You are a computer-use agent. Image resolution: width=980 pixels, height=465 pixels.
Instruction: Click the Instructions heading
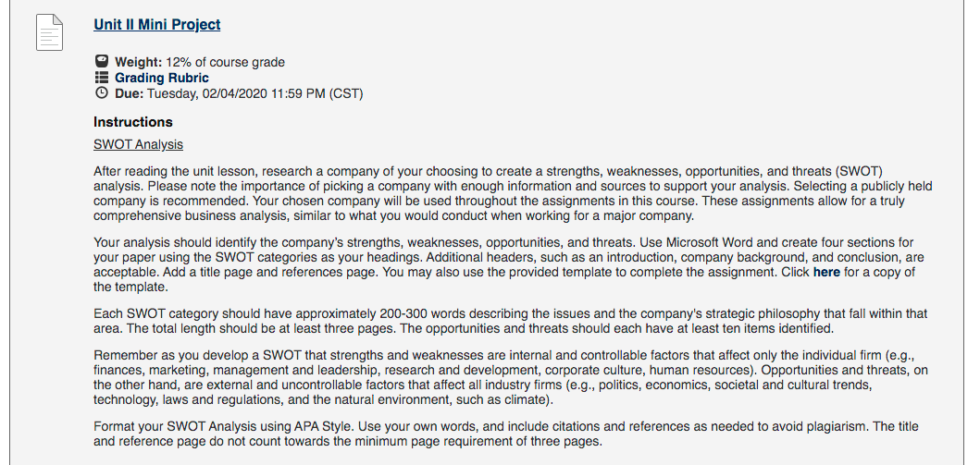[133, 122]
